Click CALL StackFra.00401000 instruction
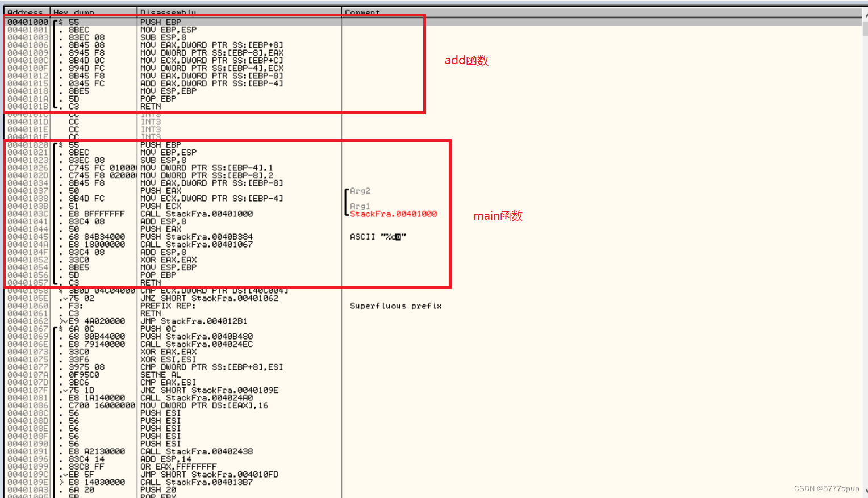Image resolution: width=868 pixels, height=498 pixels. [197, 214]
